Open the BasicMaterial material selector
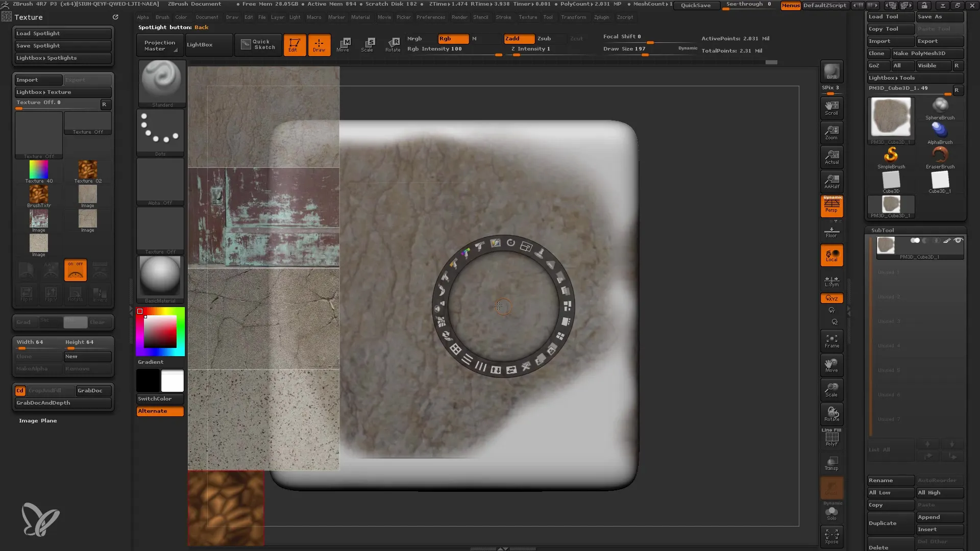This screenshot has height=551, width=980. [x=160, y=279]
